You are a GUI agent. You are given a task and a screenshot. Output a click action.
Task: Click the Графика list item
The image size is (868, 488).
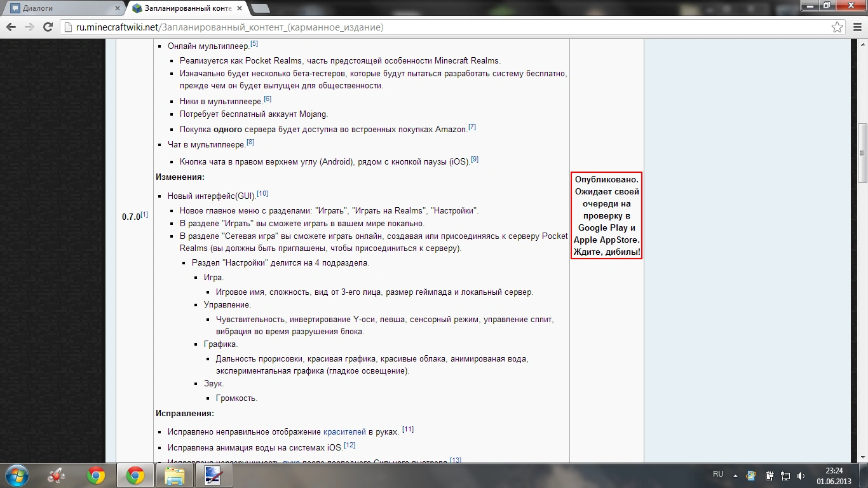coord(220,344)
